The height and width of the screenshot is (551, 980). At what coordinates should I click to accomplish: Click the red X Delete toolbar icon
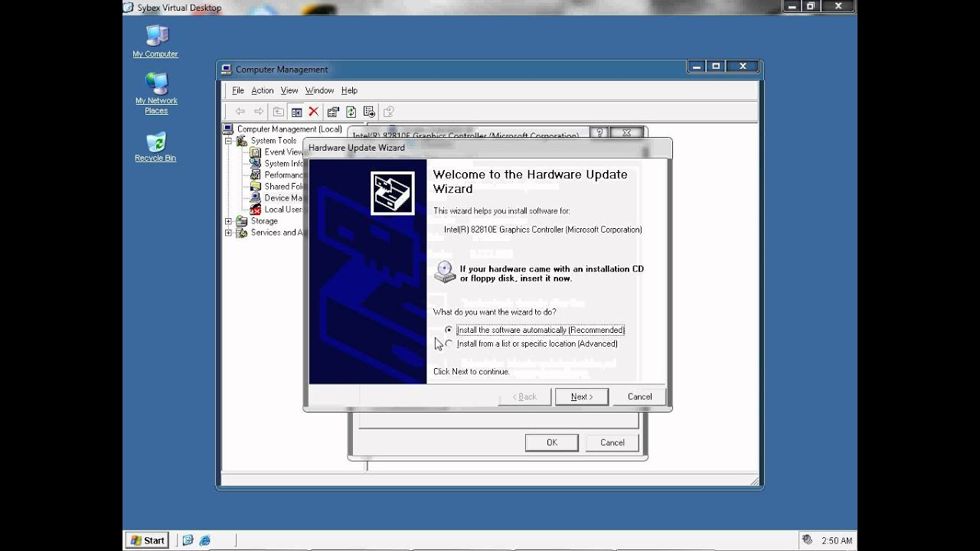[x=313, y=112]
